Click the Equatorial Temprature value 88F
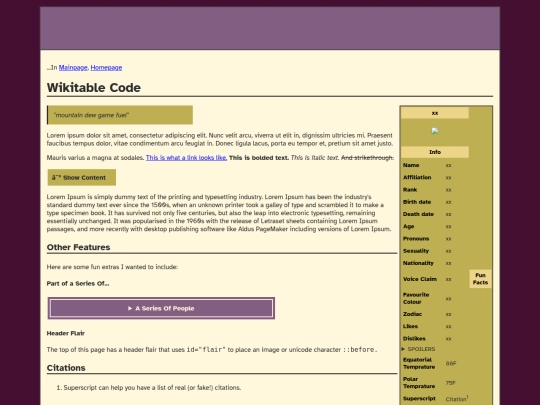The height and width of the screenshot is (405, 540). pos(450,363)
